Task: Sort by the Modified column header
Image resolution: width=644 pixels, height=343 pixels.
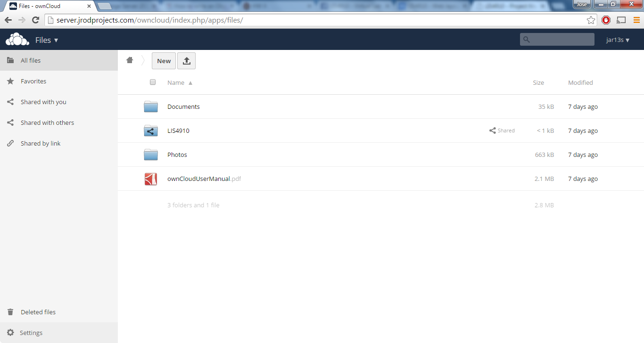Action: [x=580, y=82]
